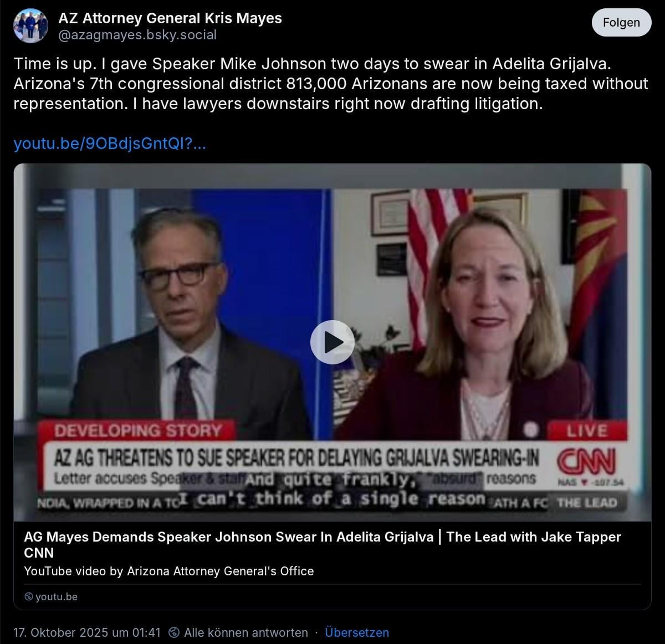Open the profile avatar of Kris Mayes
This screenshot has width=665, height=644.
(x=30, y=25)
